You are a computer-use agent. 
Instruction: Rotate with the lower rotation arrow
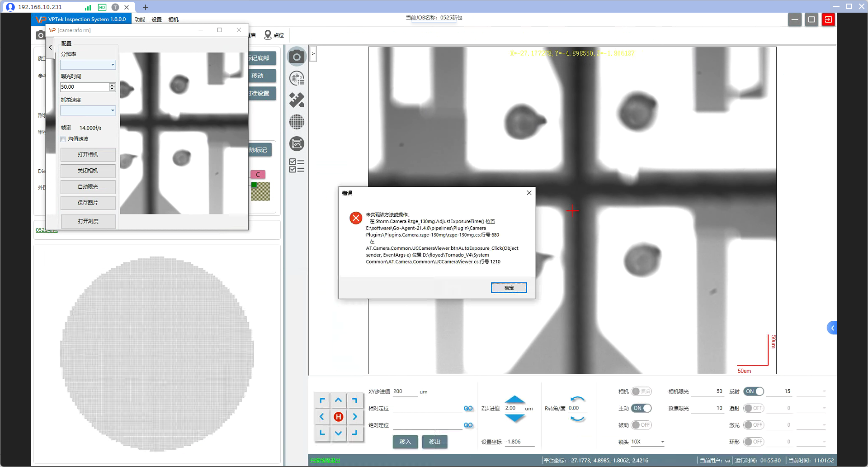pyautogui.click(x=577, y=419)
